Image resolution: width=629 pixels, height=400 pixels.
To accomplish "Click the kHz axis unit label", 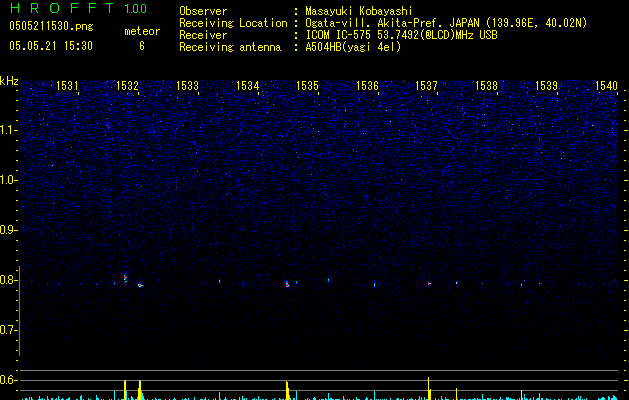I will coord(9,81).
